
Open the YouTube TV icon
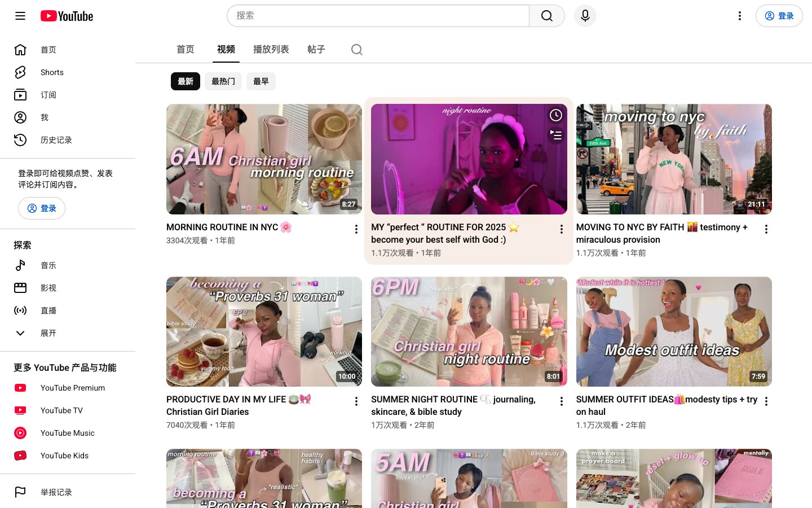tap(20, 410)
